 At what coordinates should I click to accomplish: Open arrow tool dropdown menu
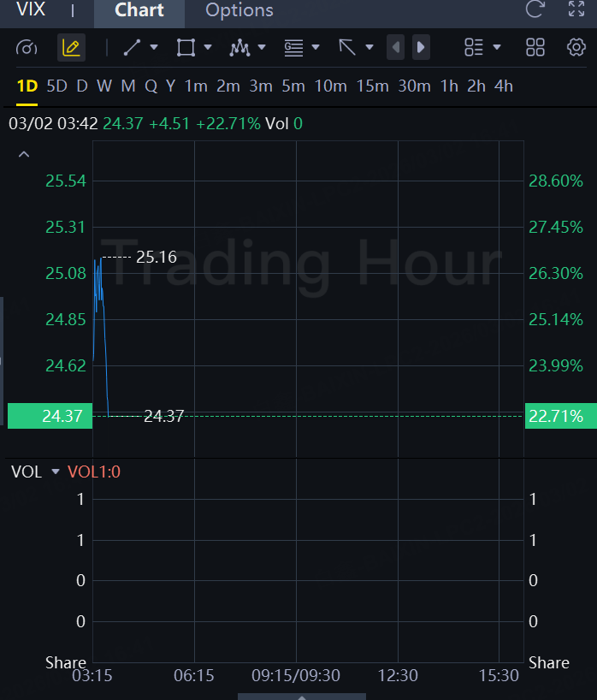coord(369,47)
